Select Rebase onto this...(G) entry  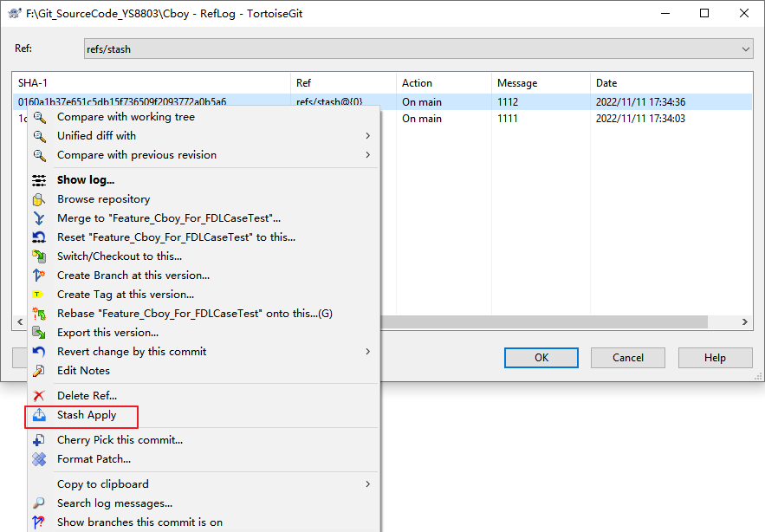(204, 314)
